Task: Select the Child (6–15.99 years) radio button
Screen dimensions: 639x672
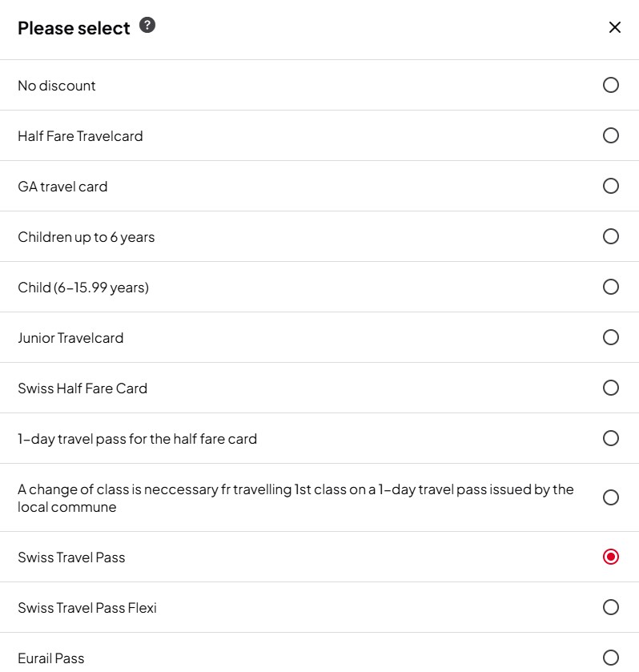Action: tap(610, 287)
